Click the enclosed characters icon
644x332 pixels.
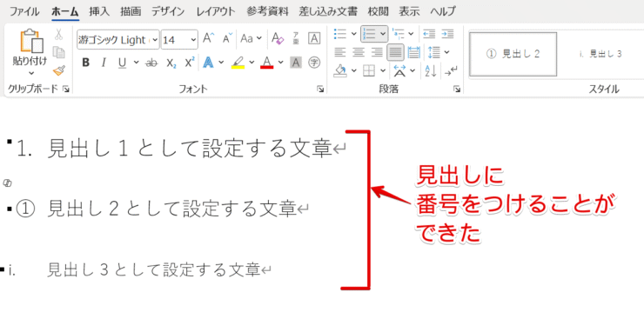point(314,63)
